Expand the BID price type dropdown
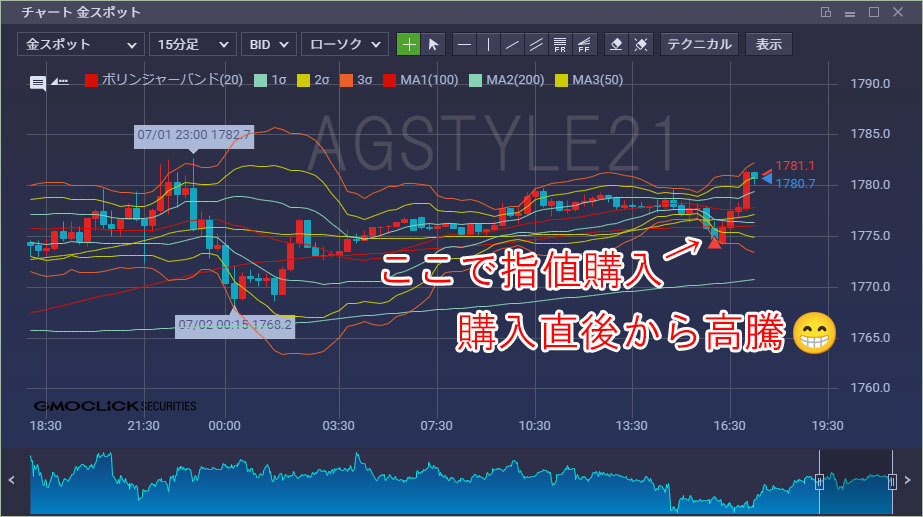923x517 pixels. (268, 44)
